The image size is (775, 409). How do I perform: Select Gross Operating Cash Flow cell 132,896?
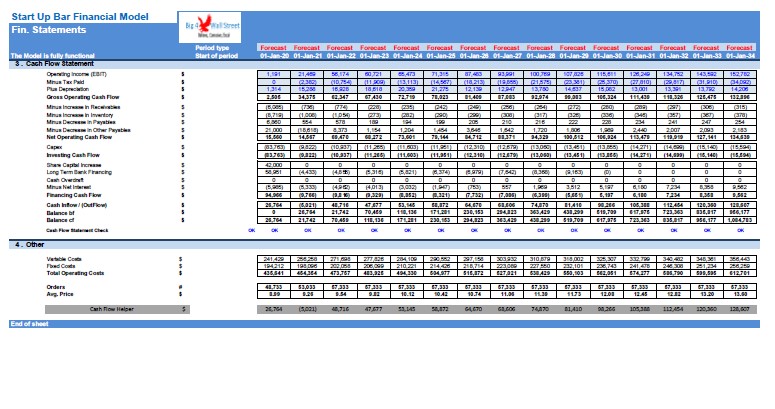(x=740, y=97)
